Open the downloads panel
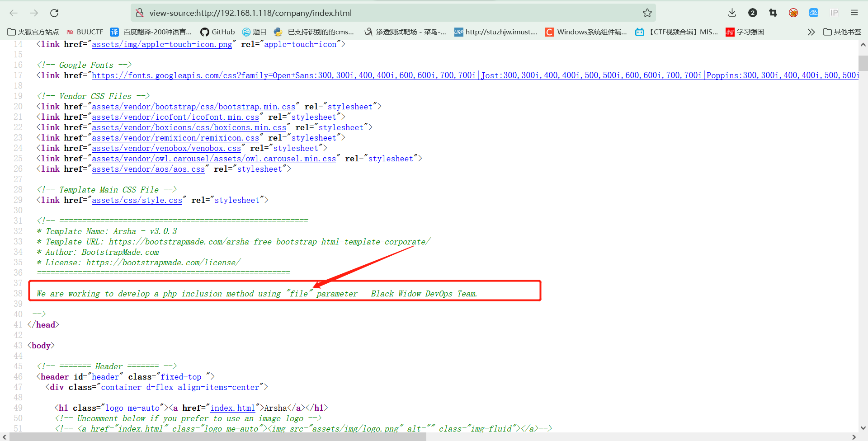 (x=732, y=13)
